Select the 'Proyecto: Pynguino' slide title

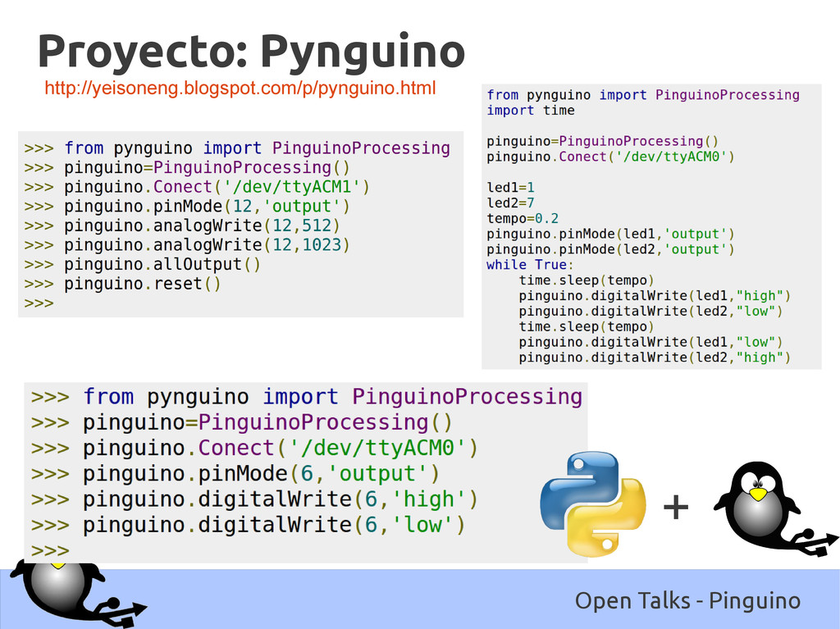pos(251,52)
